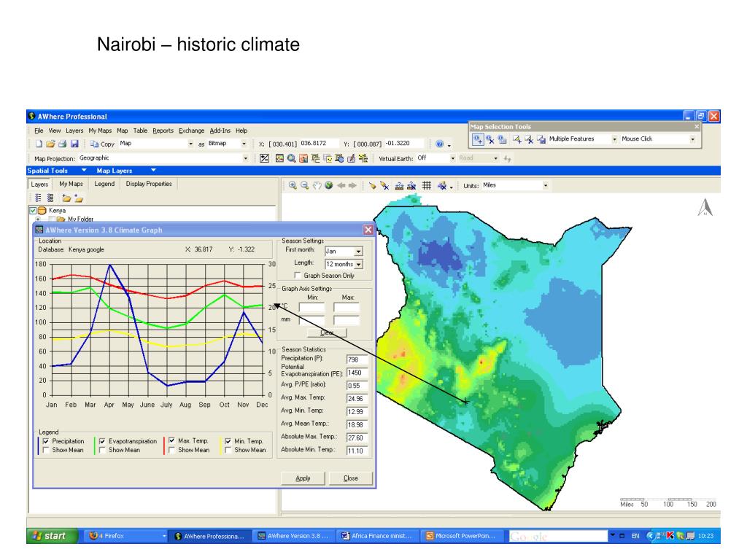Viewport: 747px width, 560px height.
Task: Check Show Mean under Min. Temp.
Action: pos(228,449)
